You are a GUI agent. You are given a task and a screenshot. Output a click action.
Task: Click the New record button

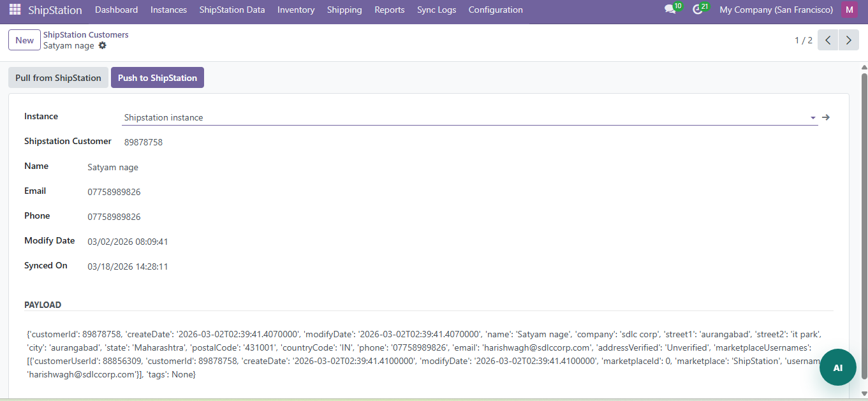[24, 40]
